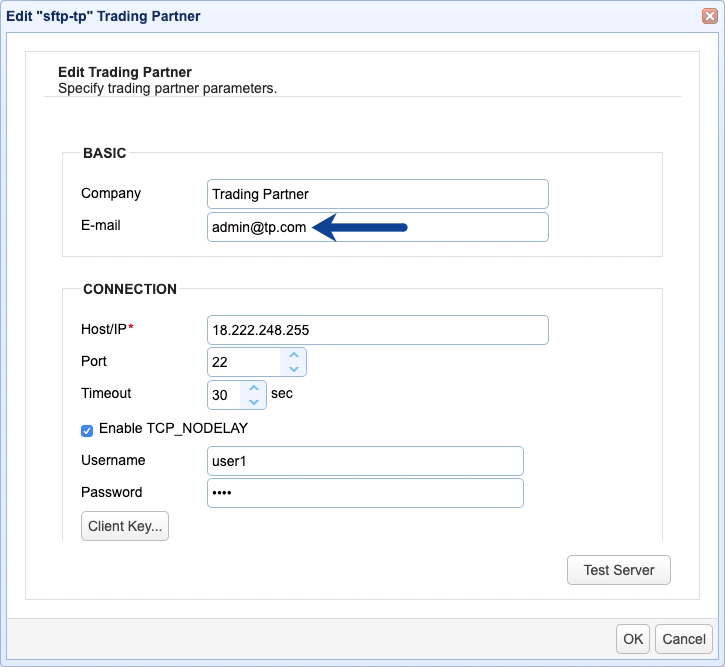The height and width of the screenshot is (667, 725).
Task: Decrease the Port value with down arrow
Action: [293, 369]
